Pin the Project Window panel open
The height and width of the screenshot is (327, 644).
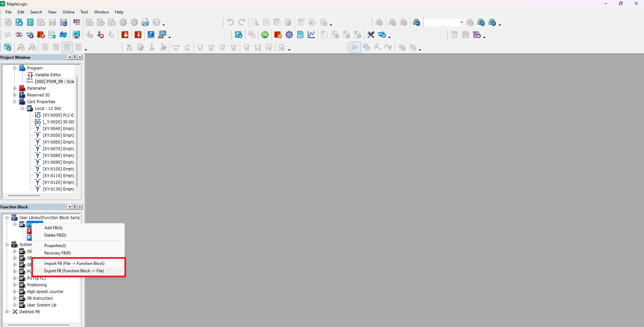(x=74, y=57)
